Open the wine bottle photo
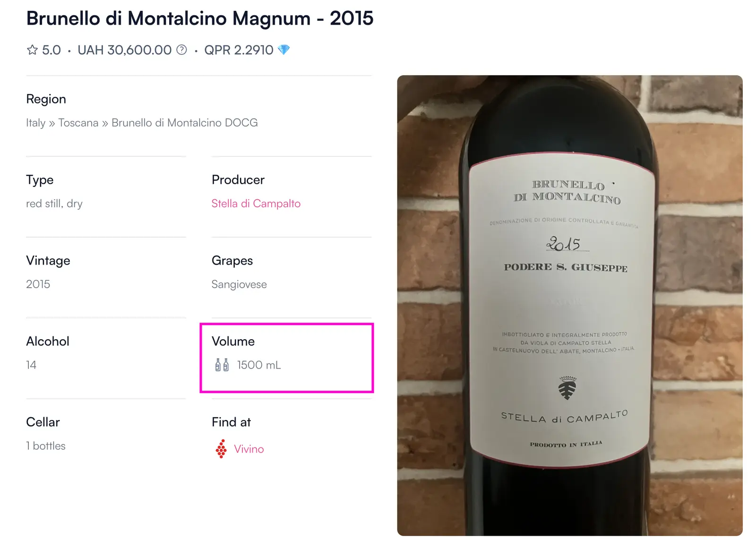 (569, 305)
